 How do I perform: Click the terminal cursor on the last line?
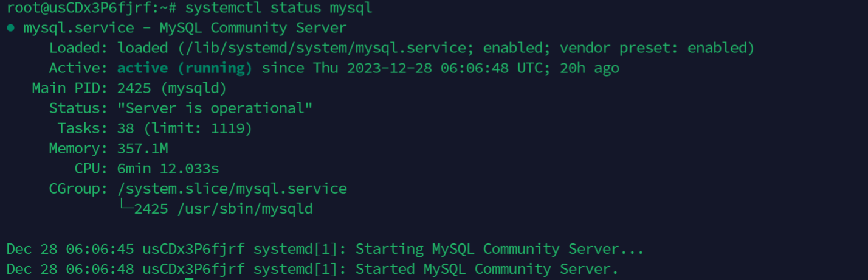189,279
